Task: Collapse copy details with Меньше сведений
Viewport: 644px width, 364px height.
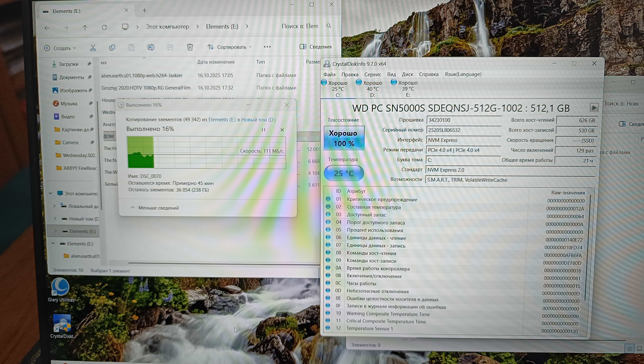Action: point(155,208)
